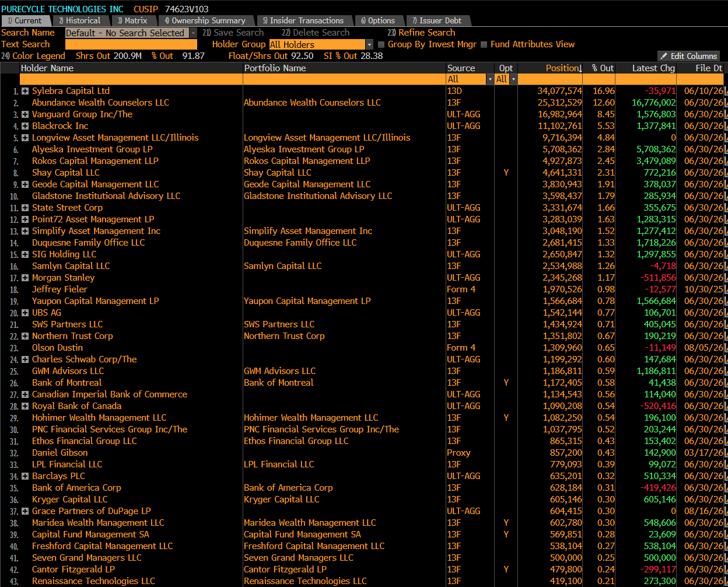Screen dimensions: 728x587
Task: Select the Rokos Capital Management LLP holder
Action: (x=95, y=161)
